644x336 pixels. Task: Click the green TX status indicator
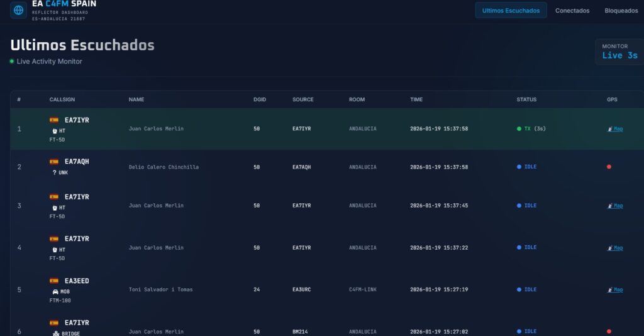coord(519,128)
